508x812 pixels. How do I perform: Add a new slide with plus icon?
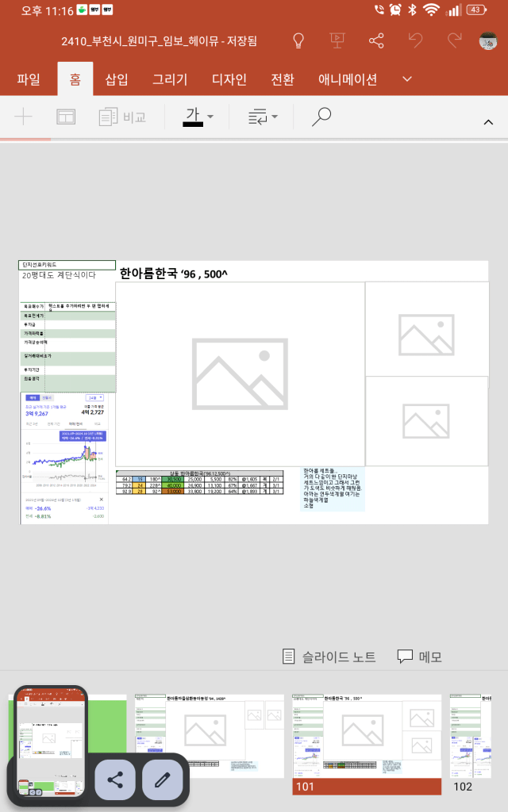tap(23, 117)
